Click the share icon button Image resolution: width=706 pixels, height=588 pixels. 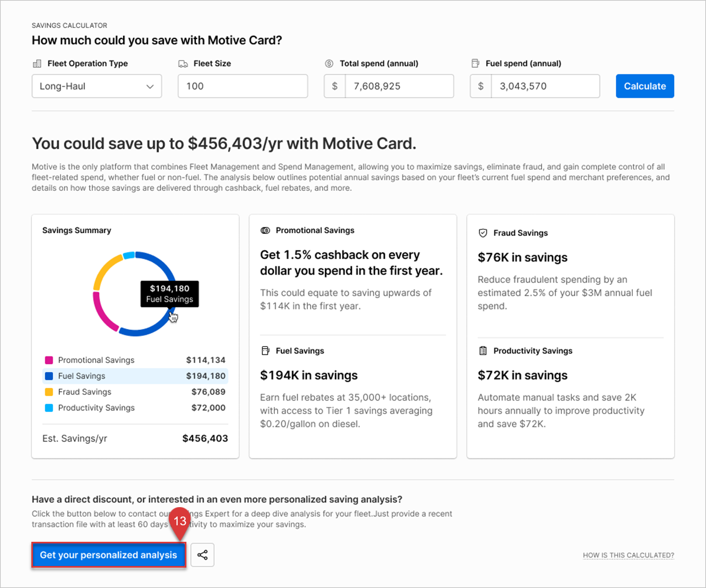point(202,555)
